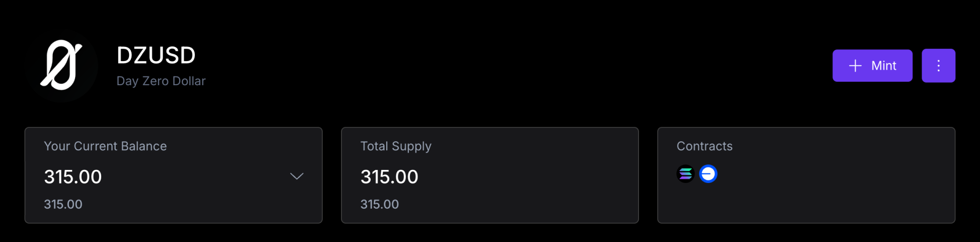980x242 pixels.
Task: Click the Total Supply label
Action: pos(396,146)
